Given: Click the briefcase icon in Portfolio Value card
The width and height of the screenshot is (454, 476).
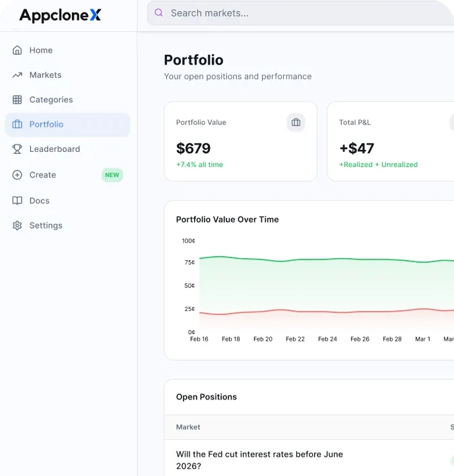Looking at the screenshot, I should tap(296, 122).
